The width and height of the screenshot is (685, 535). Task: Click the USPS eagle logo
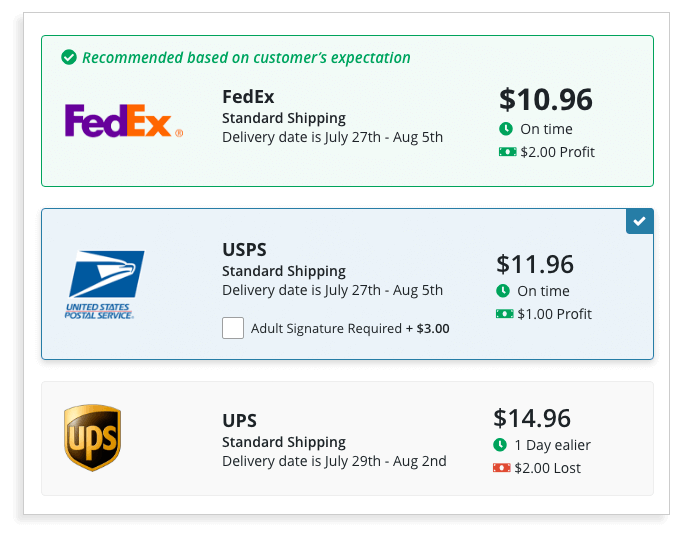pyautogui.click(x=106, y=284)
